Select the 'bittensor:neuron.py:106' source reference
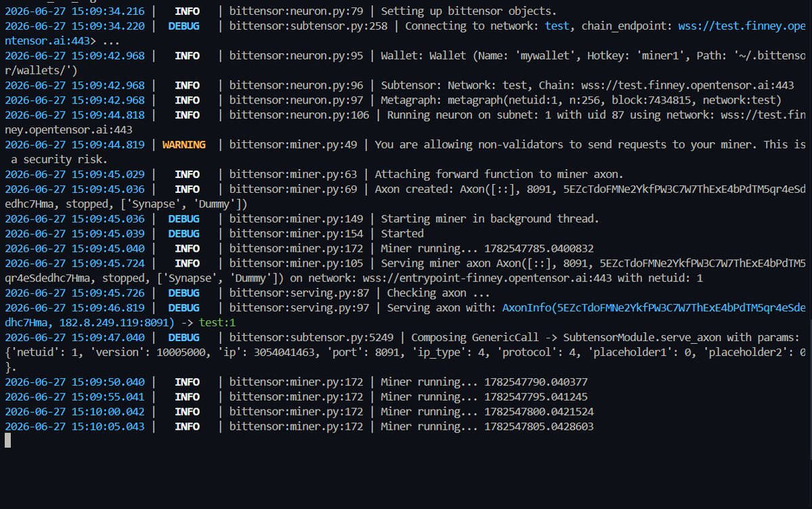Viewport: 812px width, 509px height. [x=299, y=115]
